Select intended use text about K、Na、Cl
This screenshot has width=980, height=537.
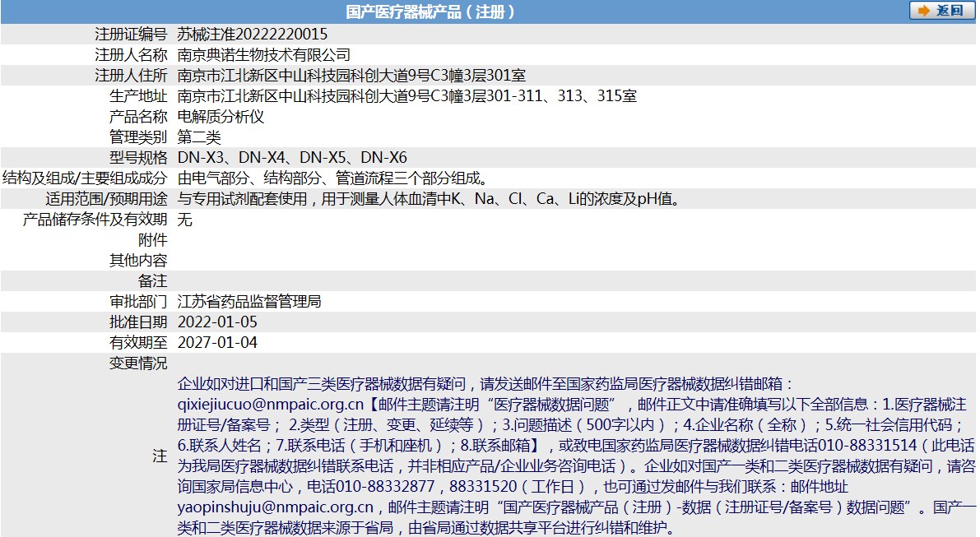[x=430, y=199]
